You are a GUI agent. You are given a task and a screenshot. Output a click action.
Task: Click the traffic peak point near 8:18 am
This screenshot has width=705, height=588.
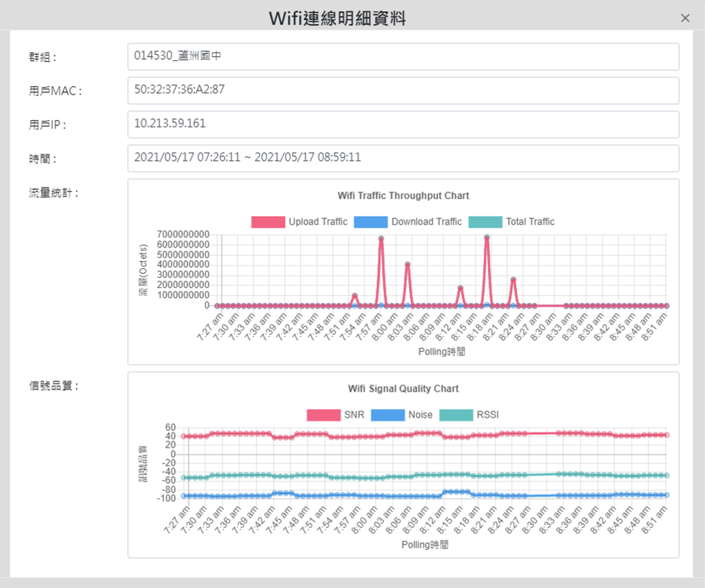(x=486, y=237)
